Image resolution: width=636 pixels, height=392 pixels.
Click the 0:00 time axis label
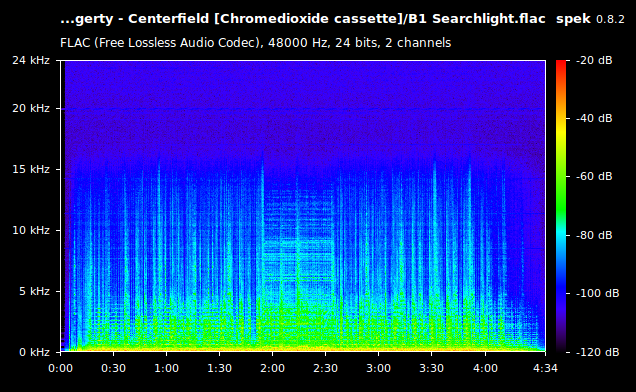click(x=60, y=368)
